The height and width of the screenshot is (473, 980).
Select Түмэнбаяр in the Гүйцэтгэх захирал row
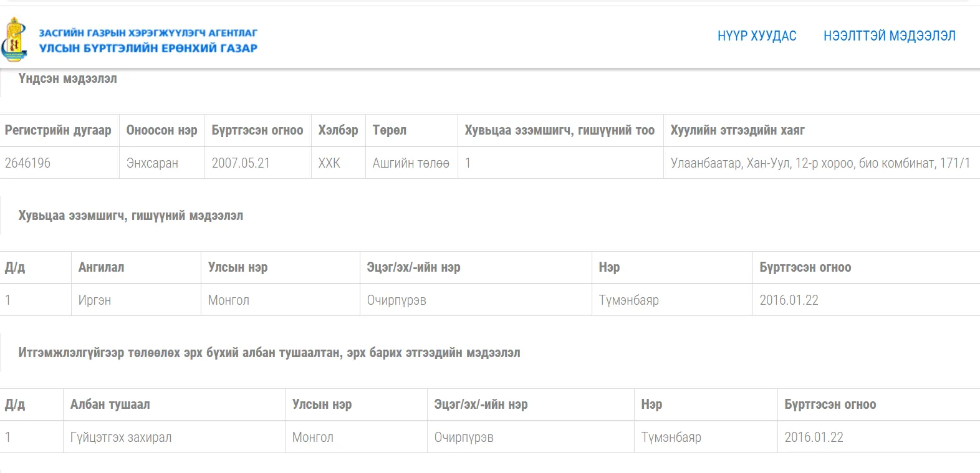tap(671, 437)
